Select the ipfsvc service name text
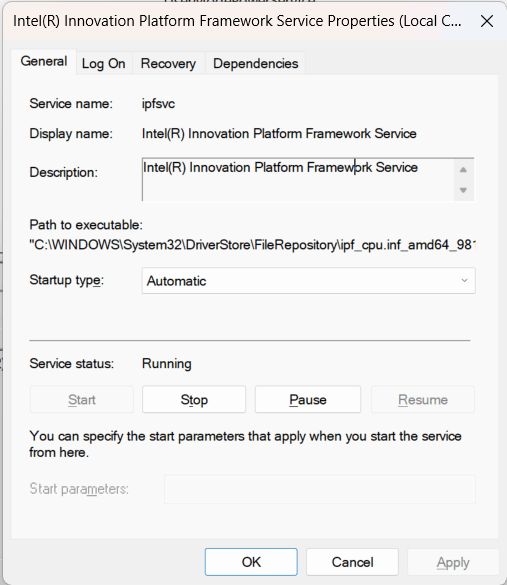507x585 pixels. pyautogui.click(x=158, y=104)
